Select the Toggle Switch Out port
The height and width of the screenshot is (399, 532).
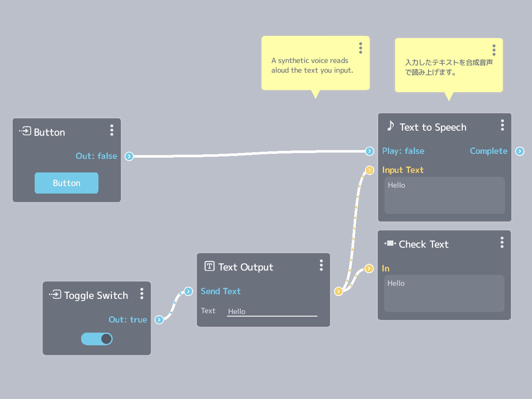click(x=159, y=320)
